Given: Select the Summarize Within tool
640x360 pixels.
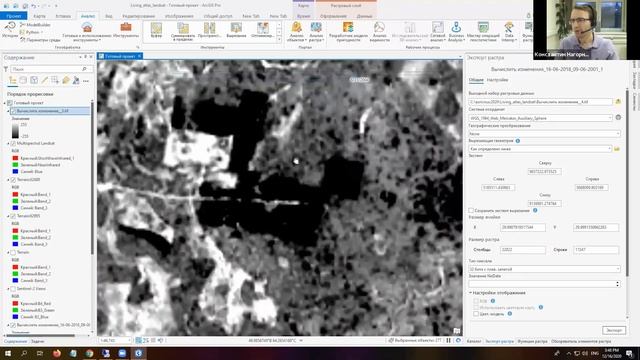Looking at the screenshot, I should pos(183,31).
